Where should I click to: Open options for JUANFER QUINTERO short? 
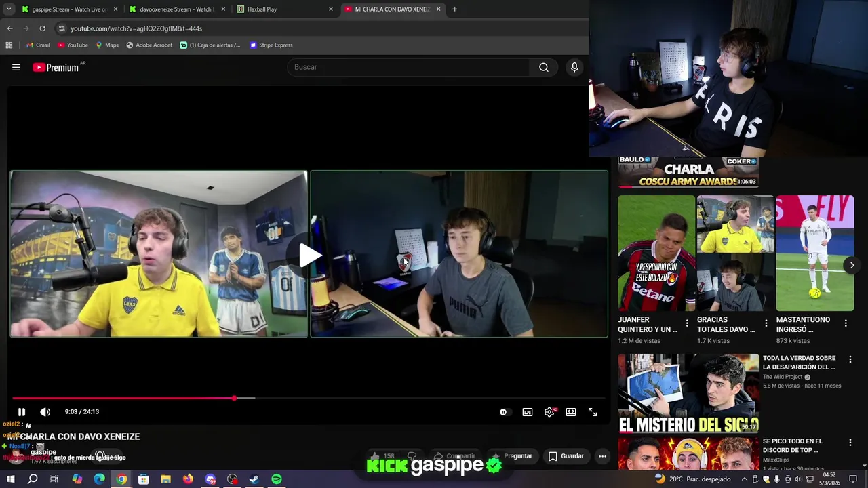point(687,324)
